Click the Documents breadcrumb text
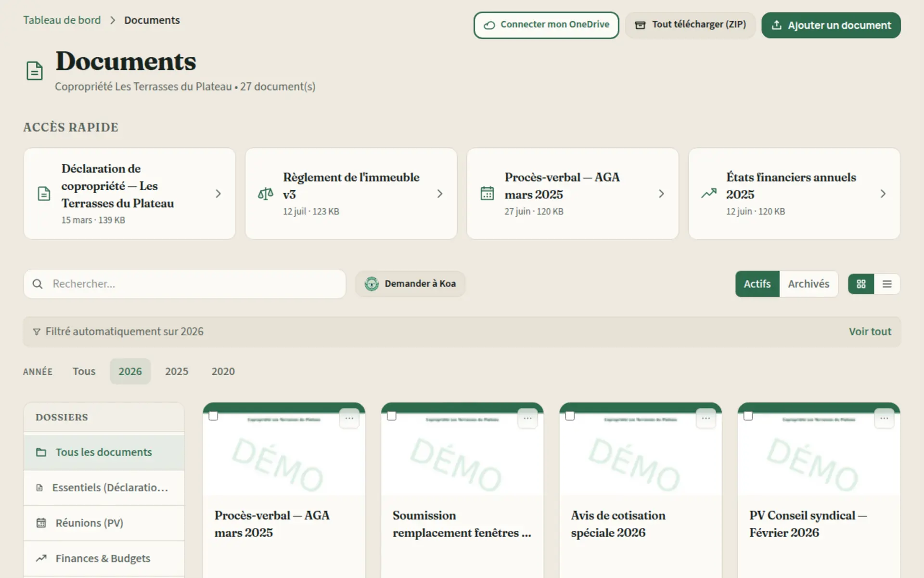 tap(152, 20)
